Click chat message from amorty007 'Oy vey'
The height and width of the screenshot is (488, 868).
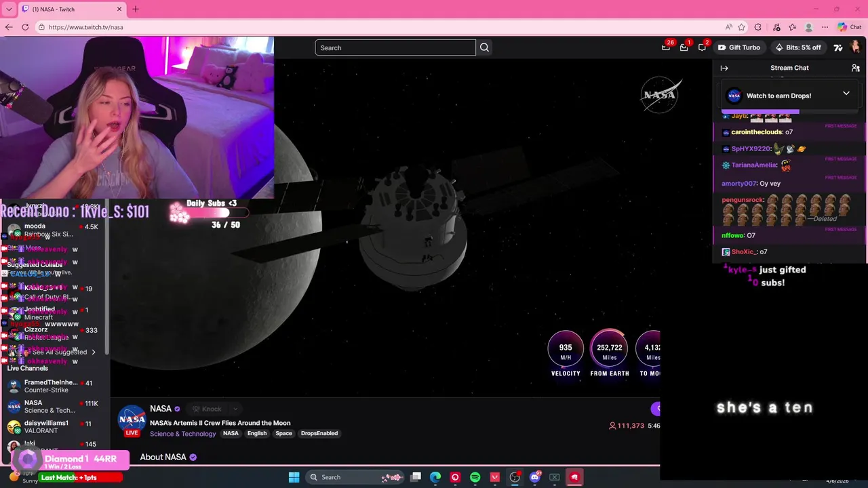(751, 184)
